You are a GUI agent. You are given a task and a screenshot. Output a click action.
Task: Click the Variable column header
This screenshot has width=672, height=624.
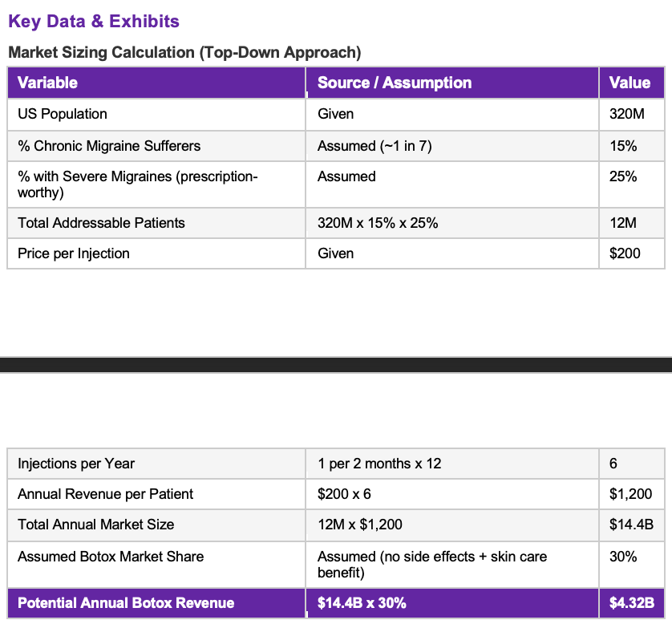[x=156, y=83]
